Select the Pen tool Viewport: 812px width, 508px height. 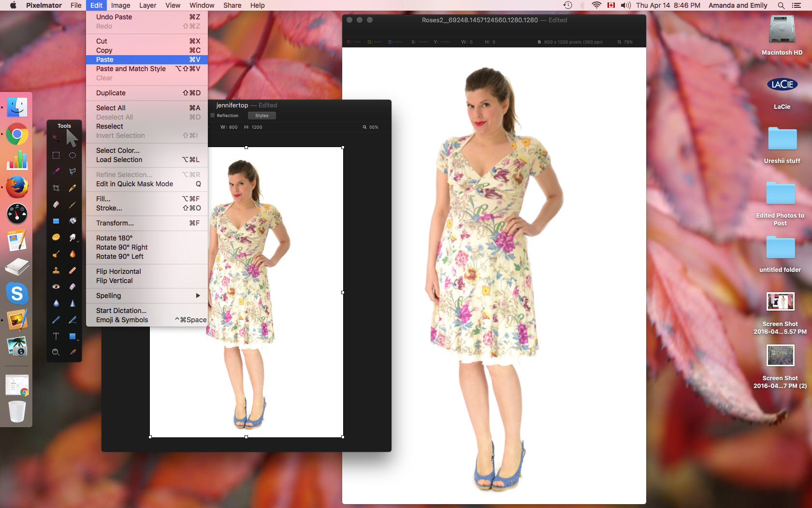coord(56,320)
